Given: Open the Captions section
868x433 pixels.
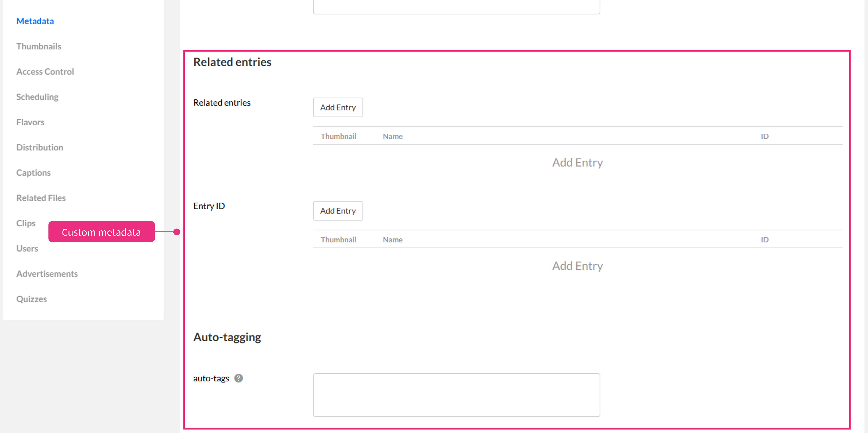Looking at the screenshot, I should 33,173.
